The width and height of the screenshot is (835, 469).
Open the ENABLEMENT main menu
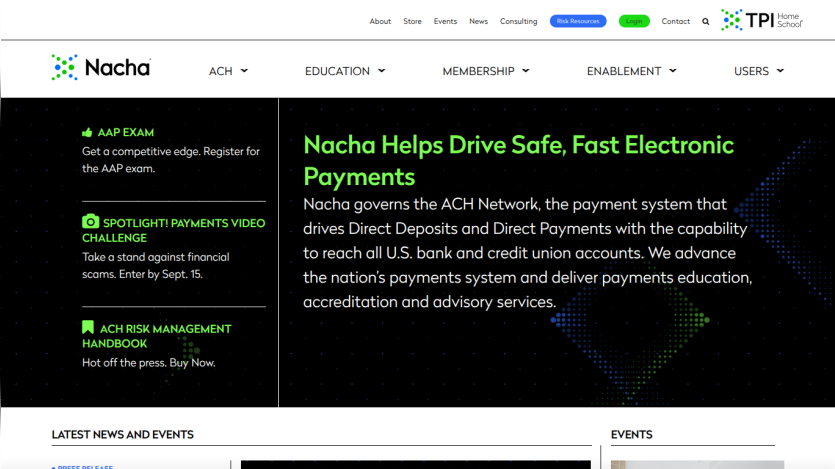624,71
